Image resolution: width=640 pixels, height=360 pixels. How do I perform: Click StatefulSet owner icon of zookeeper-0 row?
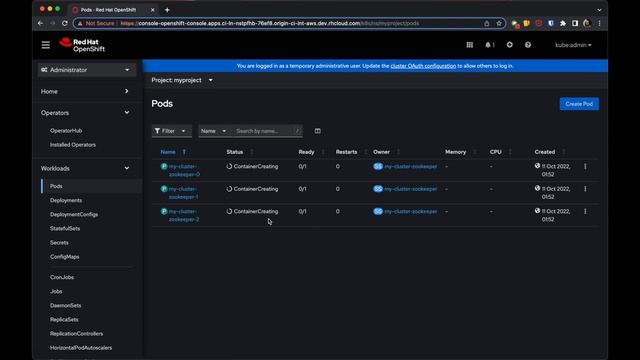378,167
